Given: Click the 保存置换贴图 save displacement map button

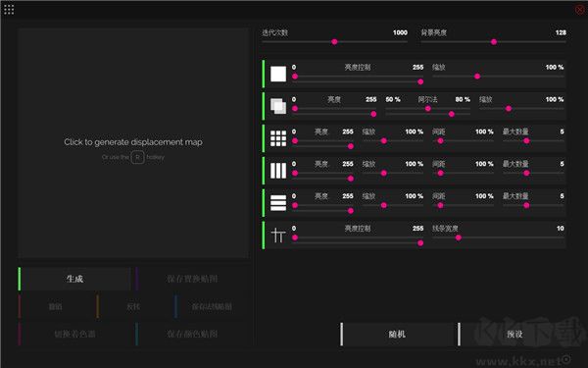Looking at the screenshot, I should click(192, 279).
